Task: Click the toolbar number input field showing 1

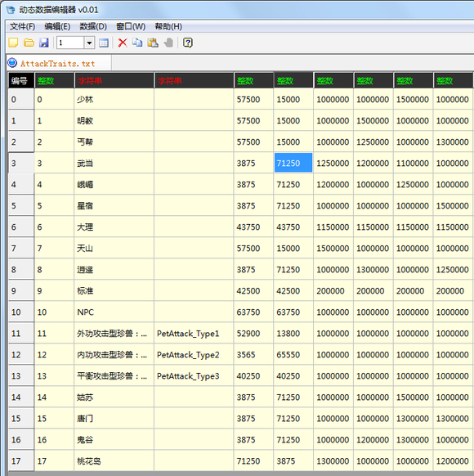Action: point(70,43)
